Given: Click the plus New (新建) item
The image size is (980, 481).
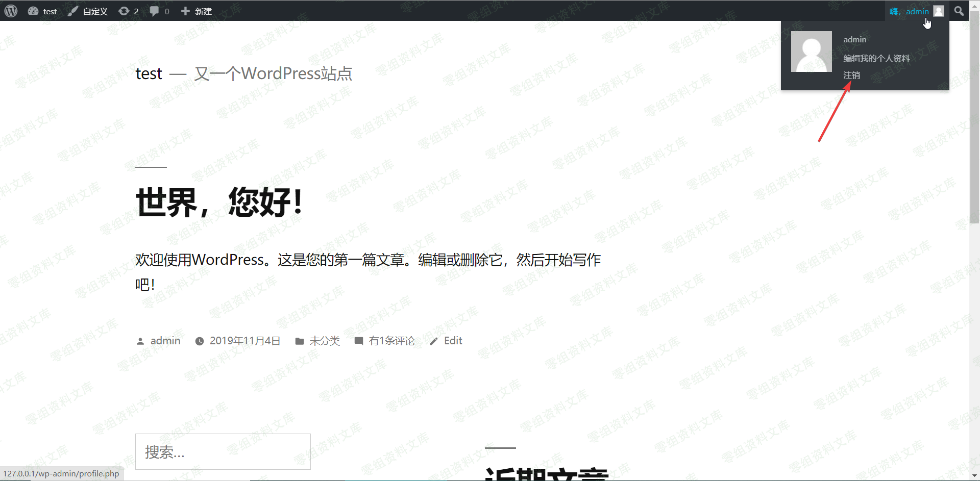Looking at the screenshot, I should click(197, 11).
